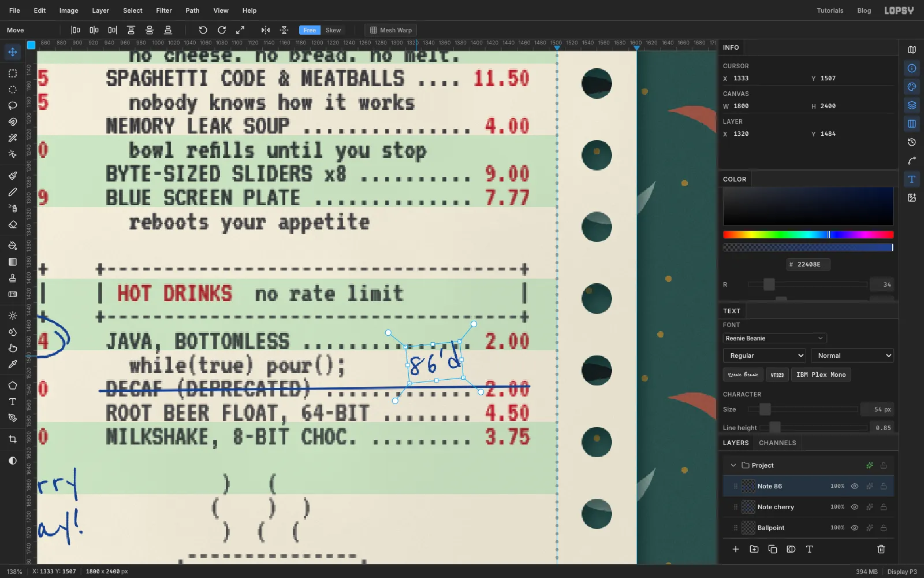Select the Text tool in the left toolbar
This screenshot has width=924, height=578.
tap(13, 402)
